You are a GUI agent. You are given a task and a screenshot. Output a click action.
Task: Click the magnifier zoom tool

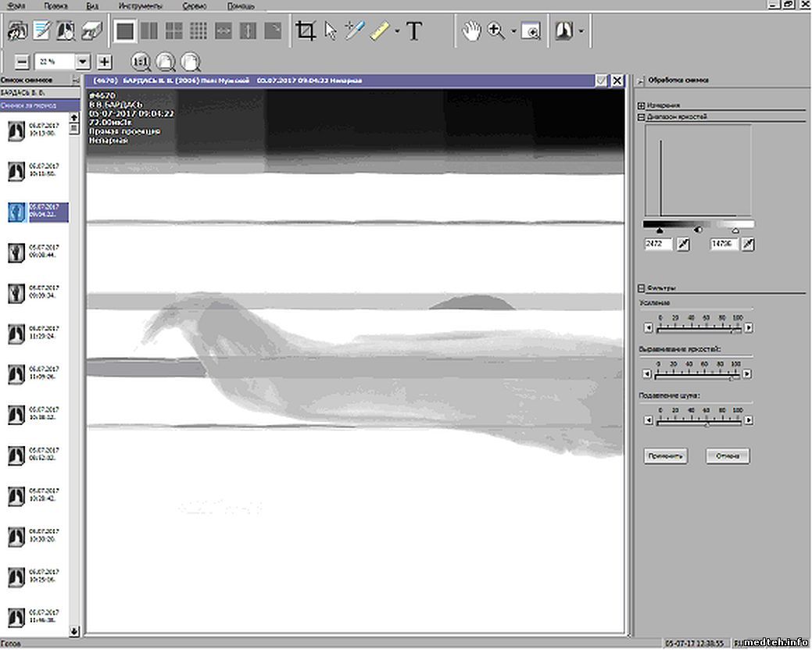(x=495, y=31)
